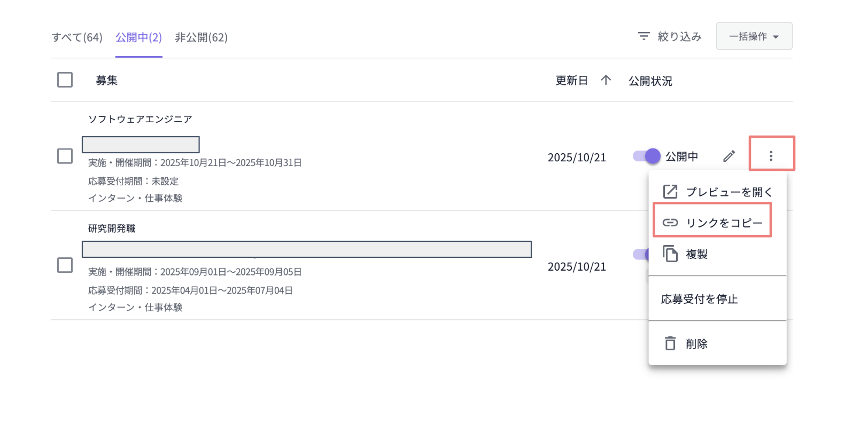Click the three-dot more options icon

[771, 156]
